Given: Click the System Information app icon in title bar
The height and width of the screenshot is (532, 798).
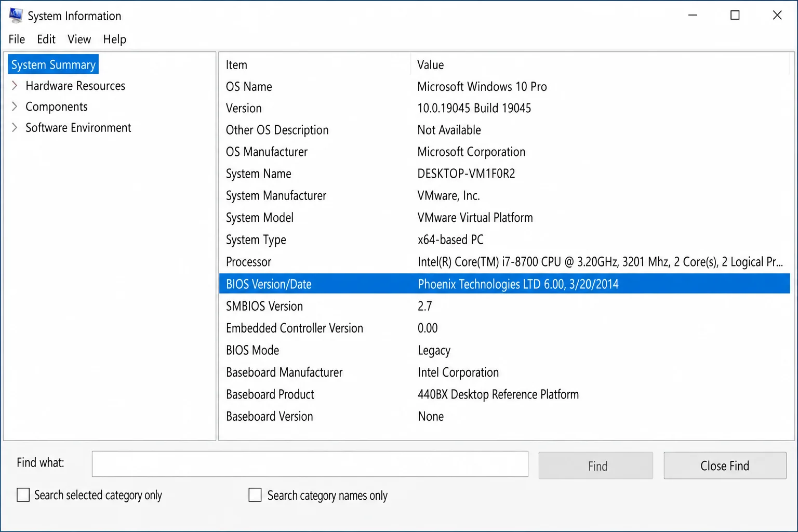Looking at the screenshot, I should pos(16,16).
